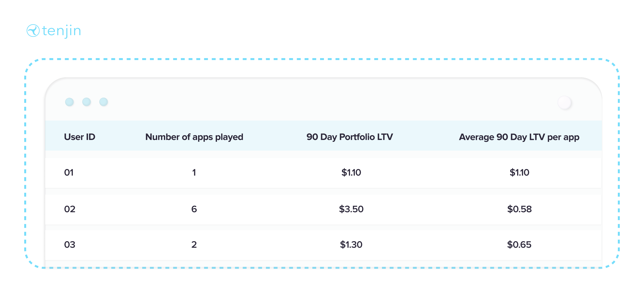Sort by the User ID column header
The width and height of the screenshot is (644, 293).
coord(79,137)
